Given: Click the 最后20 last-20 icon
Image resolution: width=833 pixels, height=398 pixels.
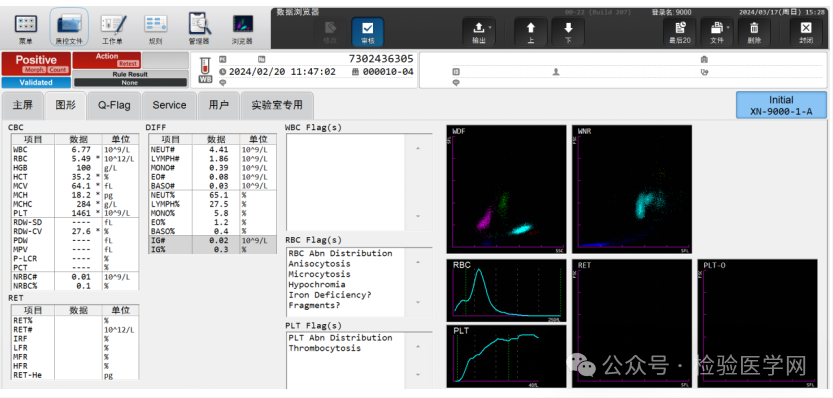Looking at the screenshot, I should [679, 32].
